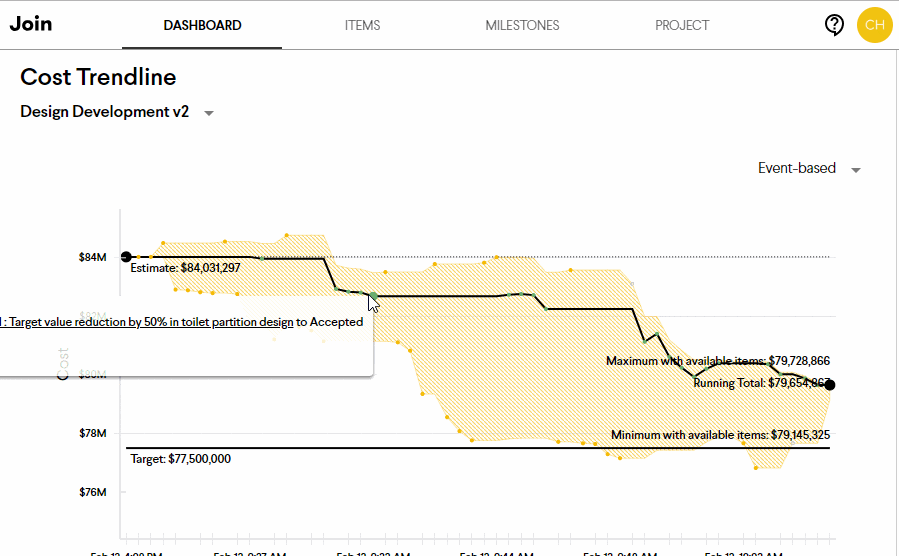Expand the Design Development v2 milestone dropdown
This screenshot has width=899, height=556.
coord(209,113)
